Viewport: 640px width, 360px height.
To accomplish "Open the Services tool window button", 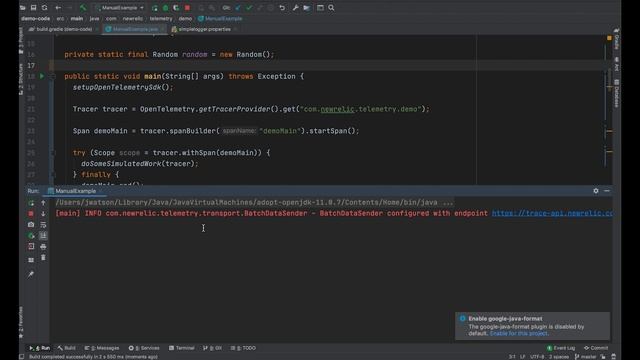I will point(144,348).
